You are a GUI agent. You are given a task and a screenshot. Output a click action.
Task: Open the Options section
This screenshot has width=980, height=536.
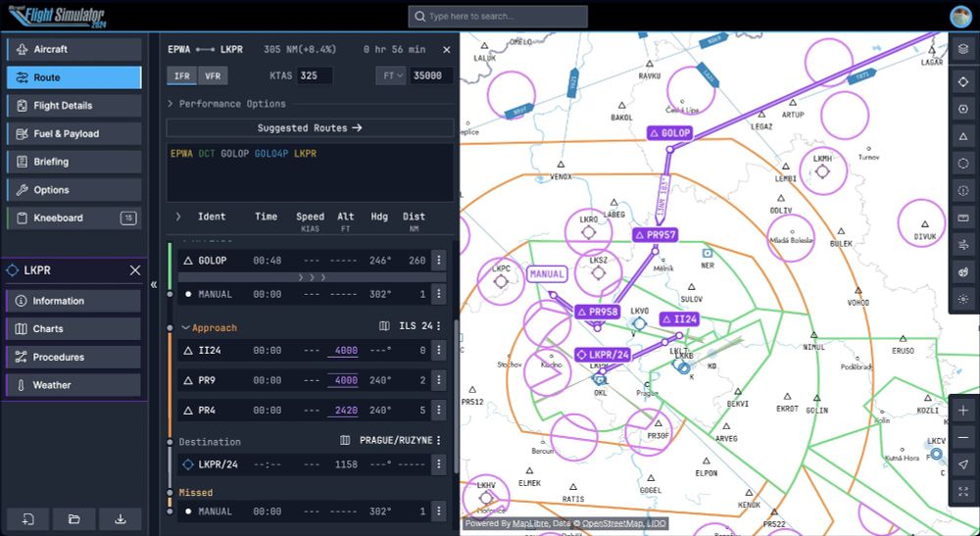(73, 190)
